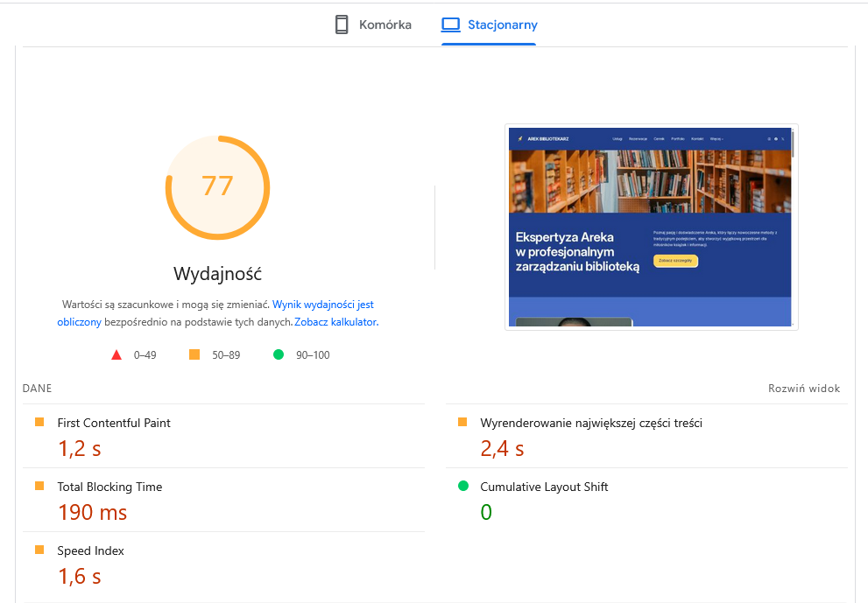This screenshot has width=868, height=603.
Task: Click the green circle icon for range 90–100
Action: tap(279, 354)
